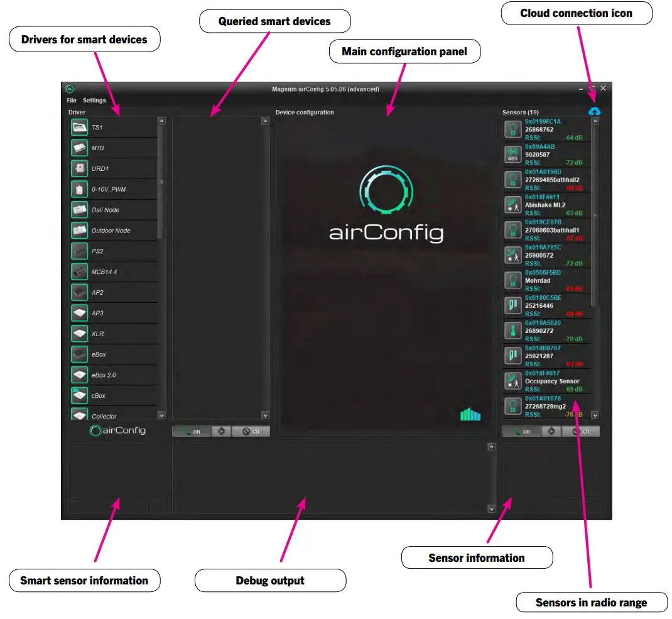Click the Driver list scrollbar thumb
Screen dimensions: 672x619
tap(161, 182)
